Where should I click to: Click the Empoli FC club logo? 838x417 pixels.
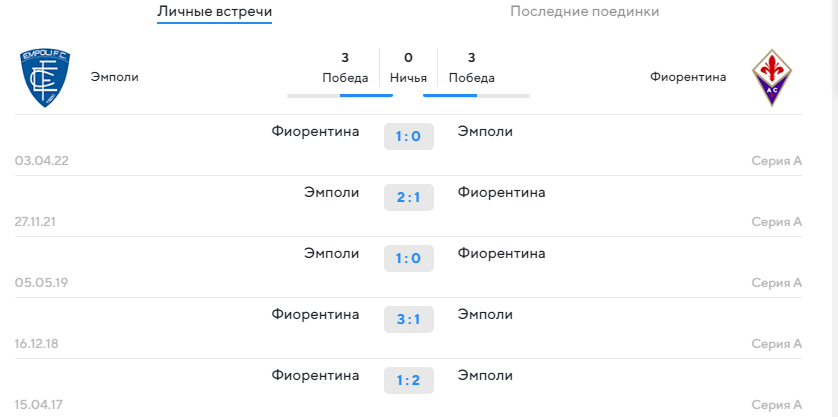pos(45,78)
